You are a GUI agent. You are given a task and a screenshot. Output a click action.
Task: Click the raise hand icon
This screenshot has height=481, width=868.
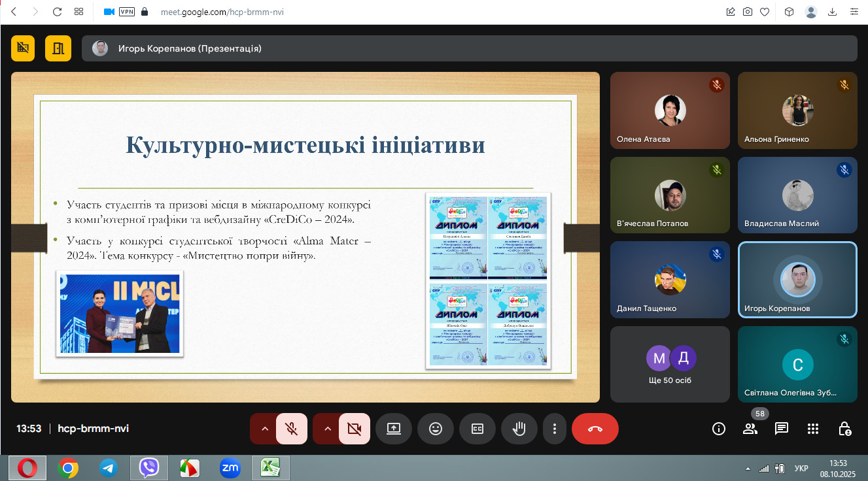tap(519, 429)
